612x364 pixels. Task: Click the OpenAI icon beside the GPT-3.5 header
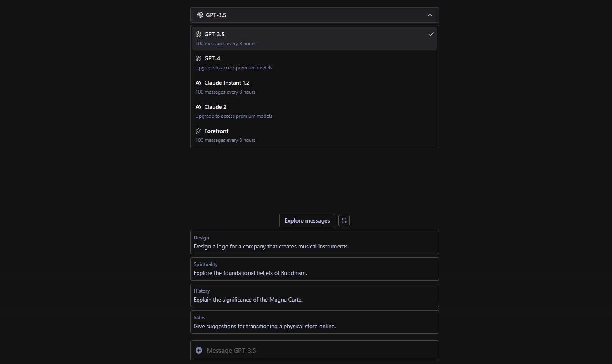[200, 15]
